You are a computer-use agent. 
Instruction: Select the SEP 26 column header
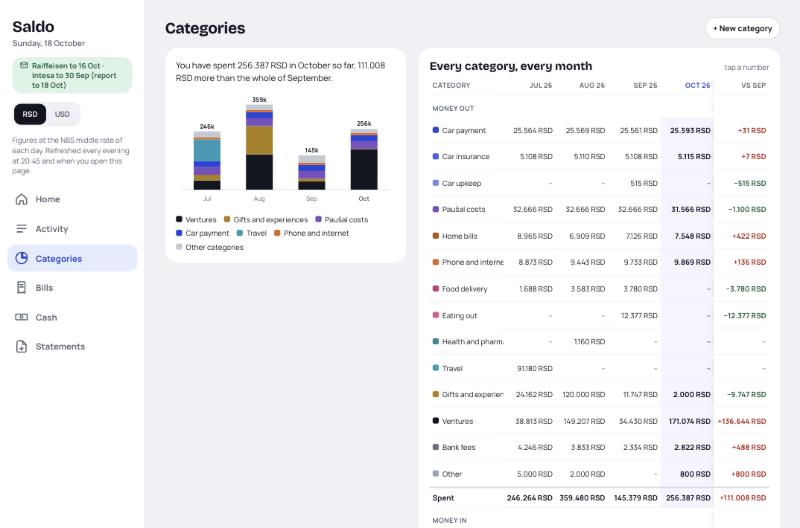[645, 85]
